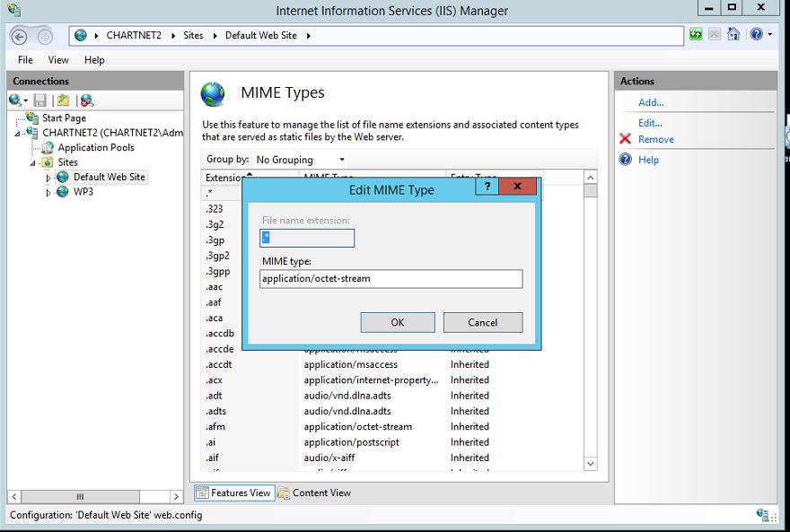Click the MIME Types globe header icon

click(x=213, y=93)
